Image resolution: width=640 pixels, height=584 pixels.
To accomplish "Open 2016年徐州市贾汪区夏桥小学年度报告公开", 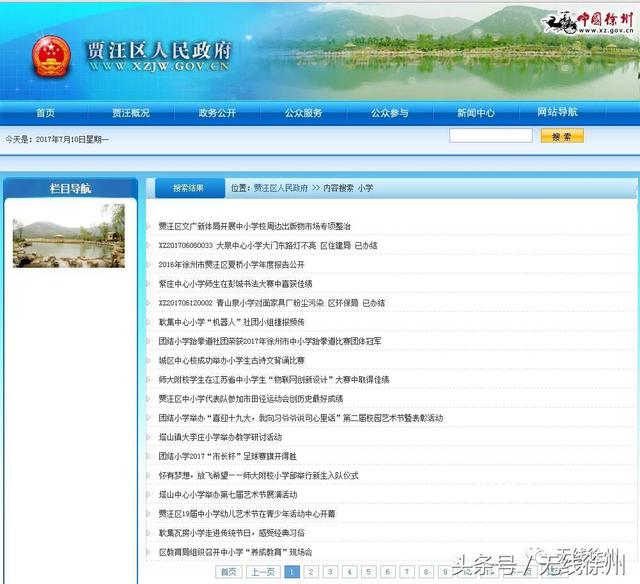I will click(x=231, y=264).
